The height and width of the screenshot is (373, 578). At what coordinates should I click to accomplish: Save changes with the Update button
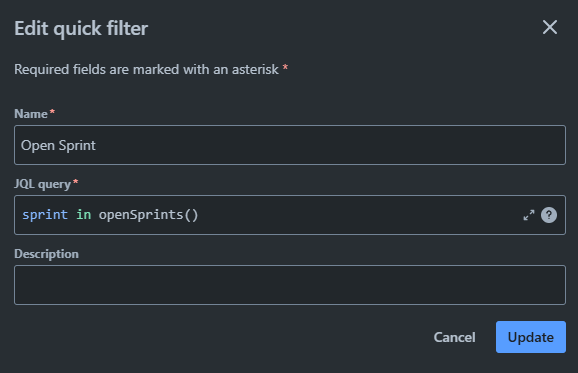coord(530,337)
